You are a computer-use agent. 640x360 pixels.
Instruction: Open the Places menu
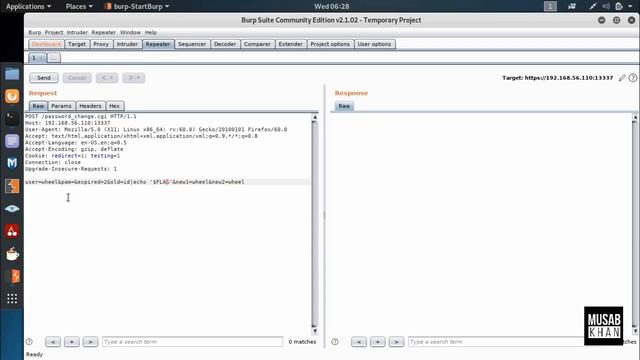(79, 6)
